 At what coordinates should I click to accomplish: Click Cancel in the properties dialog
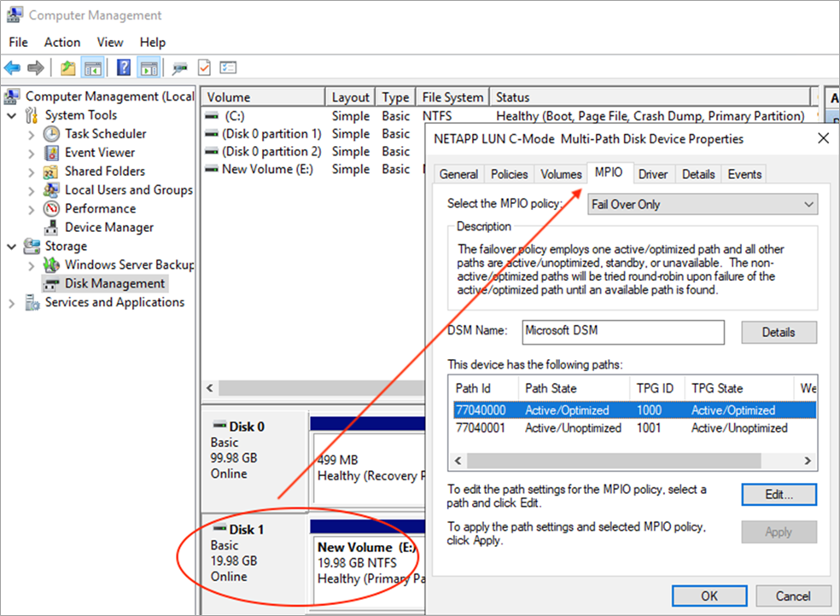point(793,596)
